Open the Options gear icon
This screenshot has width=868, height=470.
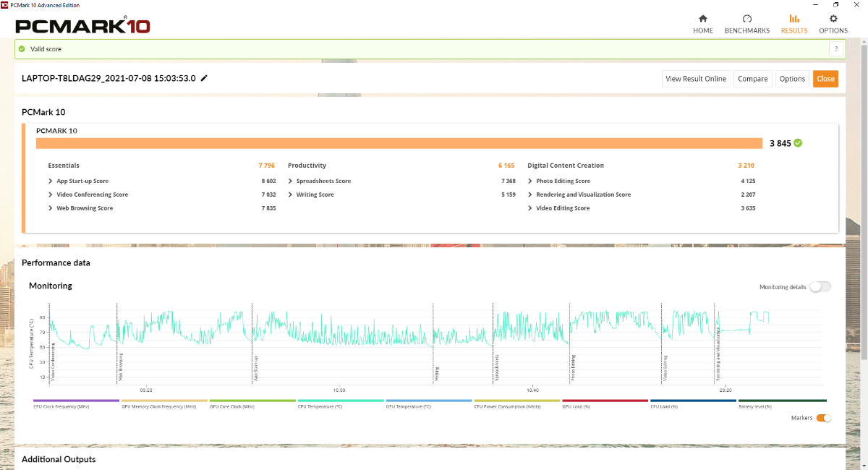click(x=833, y=19)
